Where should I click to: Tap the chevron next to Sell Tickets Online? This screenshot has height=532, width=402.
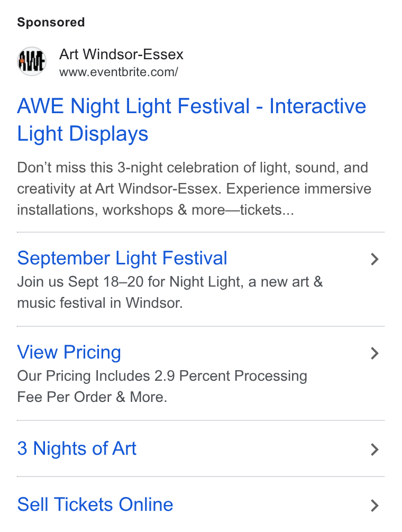[374, 505]
